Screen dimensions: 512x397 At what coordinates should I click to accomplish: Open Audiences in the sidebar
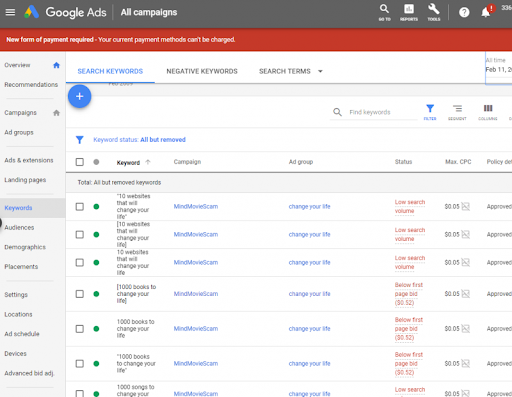[x=19, y=228]
